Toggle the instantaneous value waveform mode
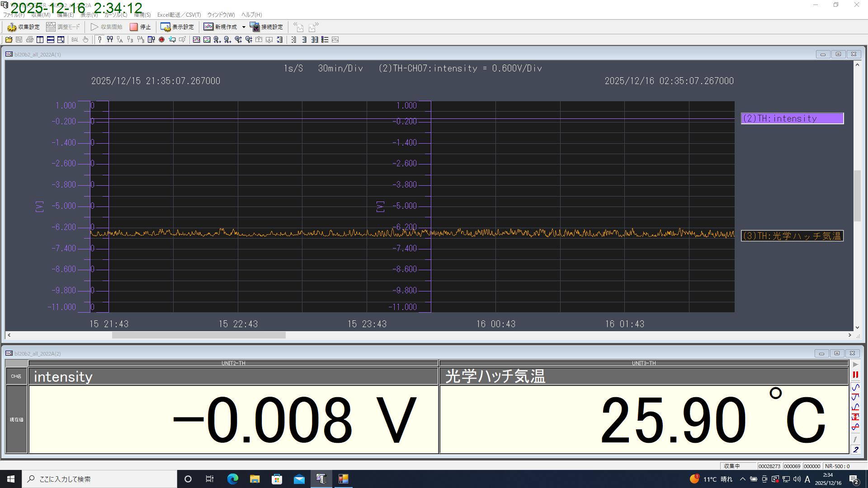Image resolution: width=868 pixels, height=488 pixels. pyautogui.click(x=855, y=387)
